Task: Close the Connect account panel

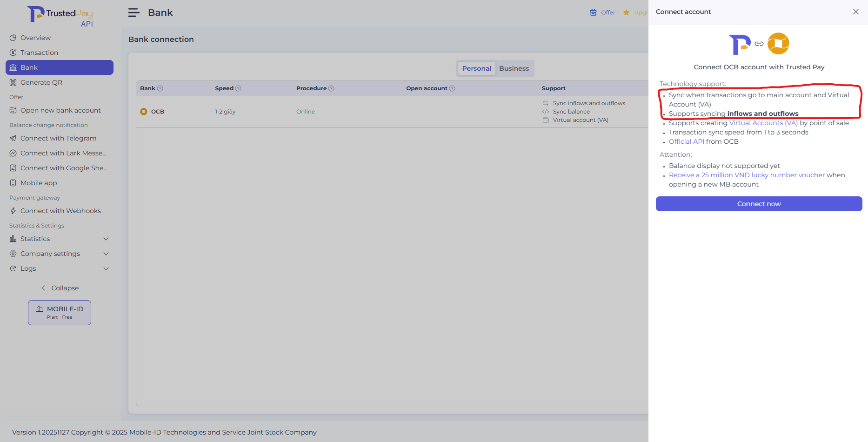Action: pyautogui.click(x=856, y=12)
